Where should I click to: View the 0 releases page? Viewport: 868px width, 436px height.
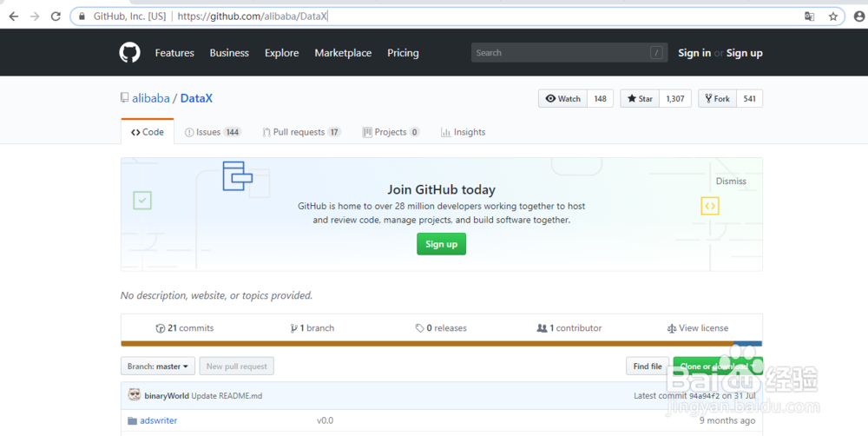click(x=441, y=328)
